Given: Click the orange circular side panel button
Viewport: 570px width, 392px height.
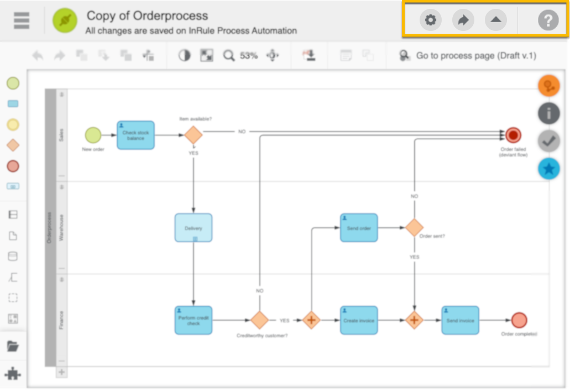Looking at the screenshot, I should click(548, 86).
